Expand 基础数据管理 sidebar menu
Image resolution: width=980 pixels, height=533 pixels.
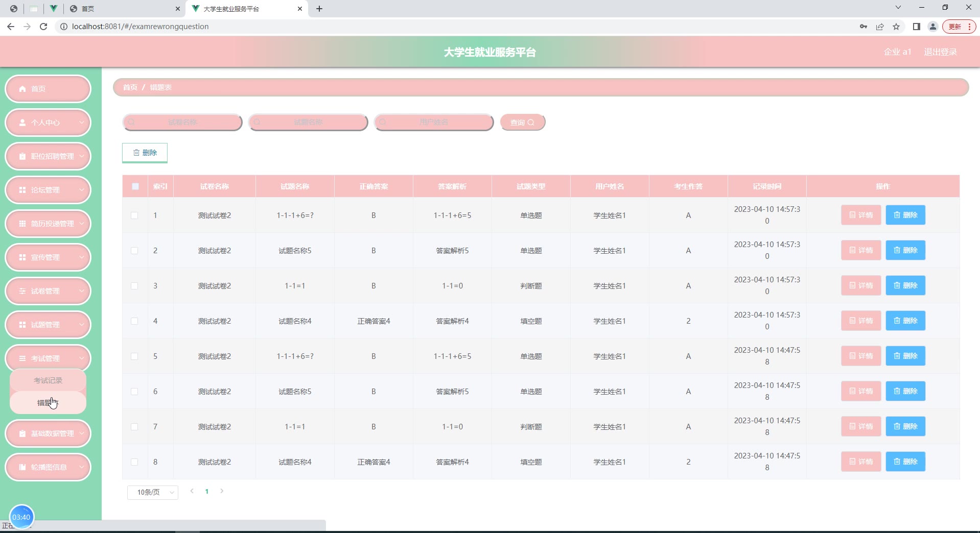click(48, 433)
